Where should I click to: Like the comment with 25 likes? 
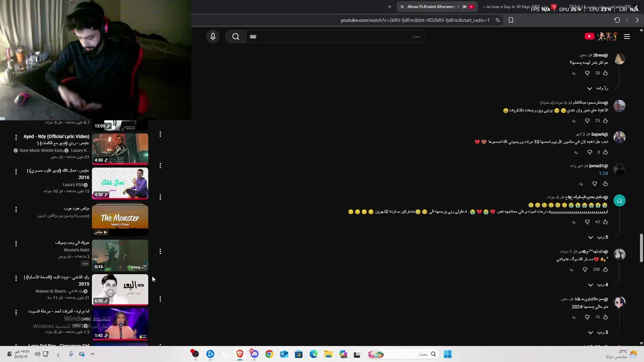[x=605, y=121]
